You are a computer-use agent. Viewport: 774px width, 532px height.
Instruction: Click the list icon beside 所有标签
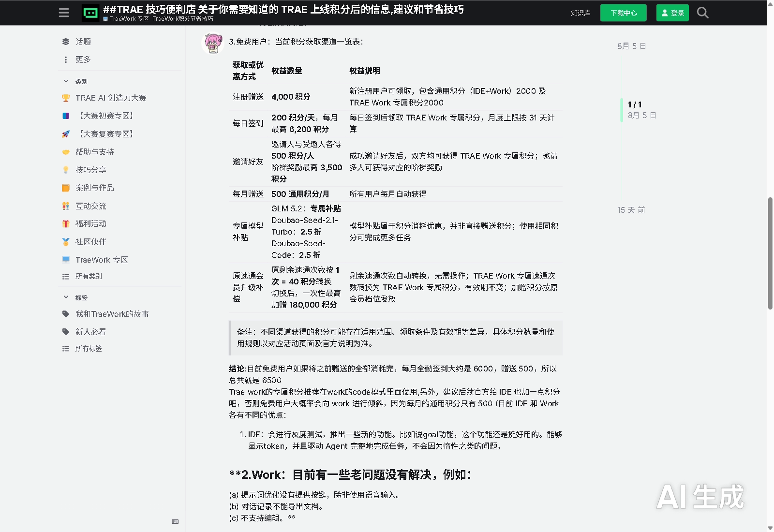point(66,349)
